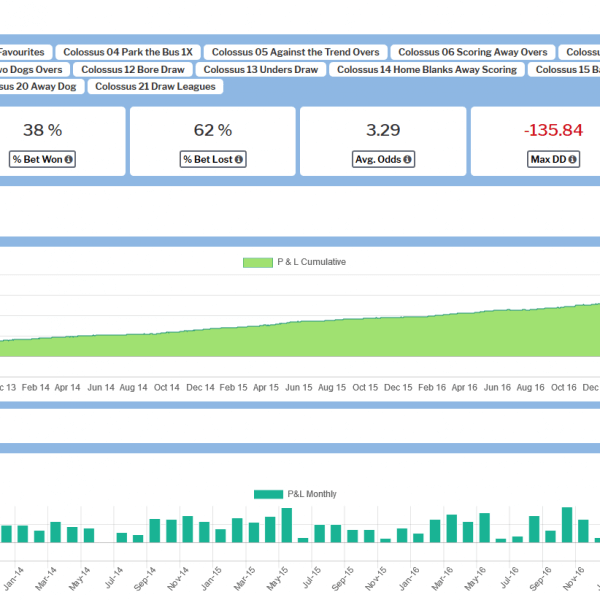The height and width of the screenshot is (600, 600).
Task: Click the % Bet Won label button
Action: pos(42,159)
